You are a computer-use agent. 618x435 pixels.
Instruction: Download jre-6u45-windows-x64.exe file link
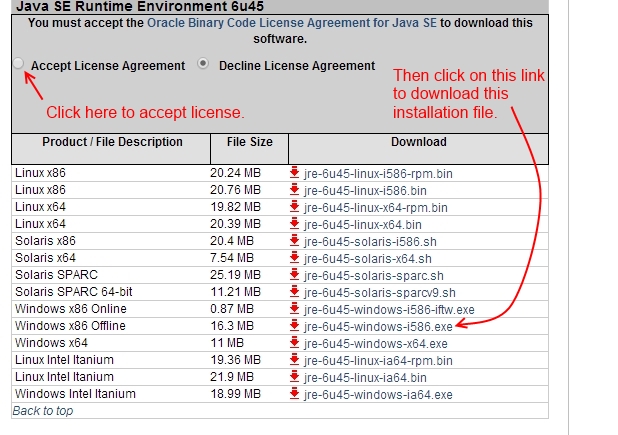pos(376,344)
